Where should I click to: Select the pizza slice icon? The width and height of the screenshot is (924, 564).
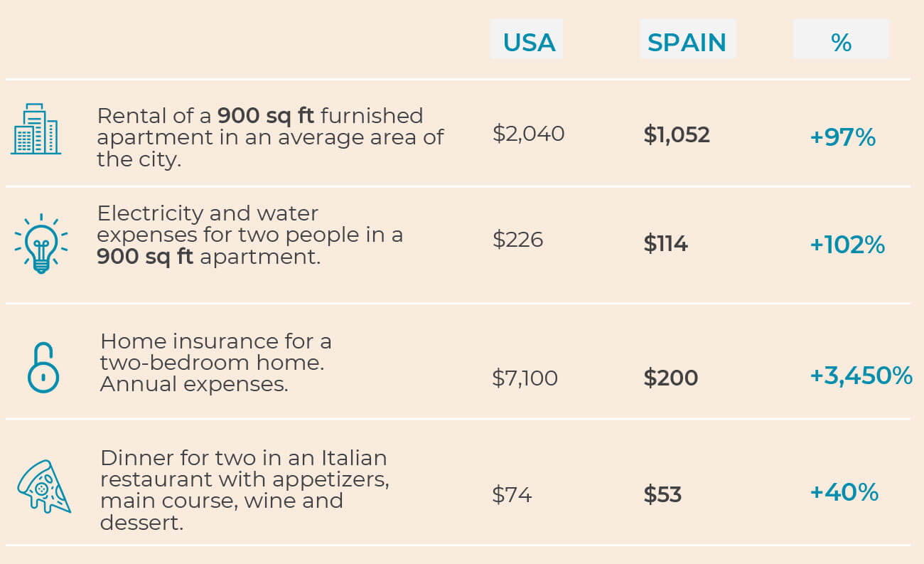[x=43, y=487]
